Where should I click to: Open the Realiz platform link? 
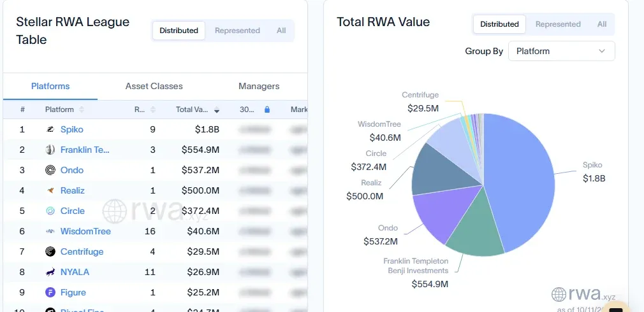click(73, 190)
